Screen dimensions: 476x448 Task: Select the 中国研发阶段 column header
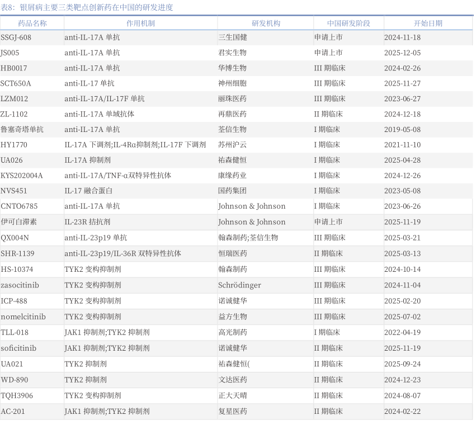(348, 23)
